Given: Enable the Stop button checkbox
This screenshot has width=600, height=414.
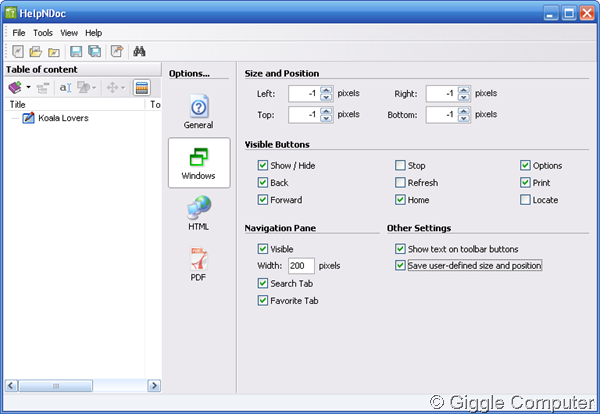Looking at the screenshot, I should [x=400, y=165].
